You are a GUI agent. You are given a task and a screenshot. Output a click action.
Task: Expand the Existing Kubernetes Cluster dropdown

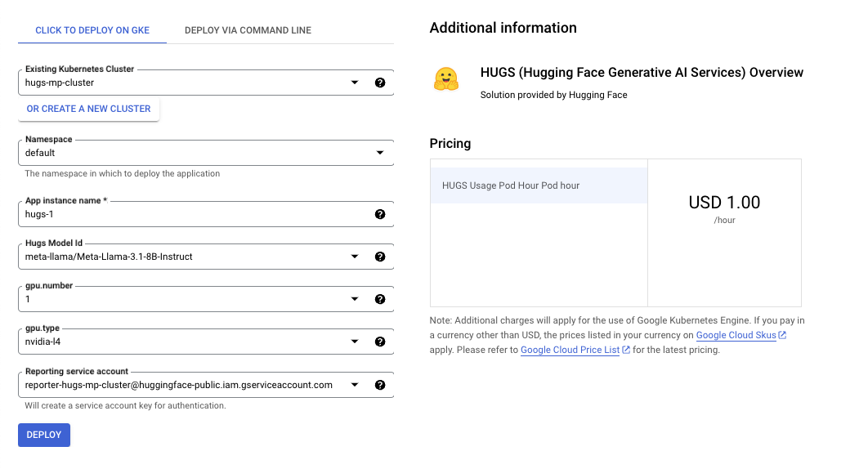(355, 83)
